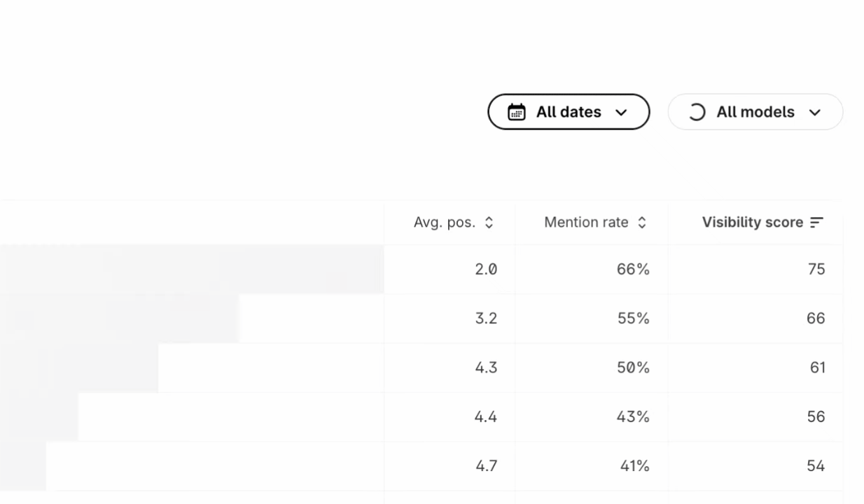Click the sort arrows next to Mention rate
The height and width of the screenshot is (504, 864).
click(x=641, y=223)
